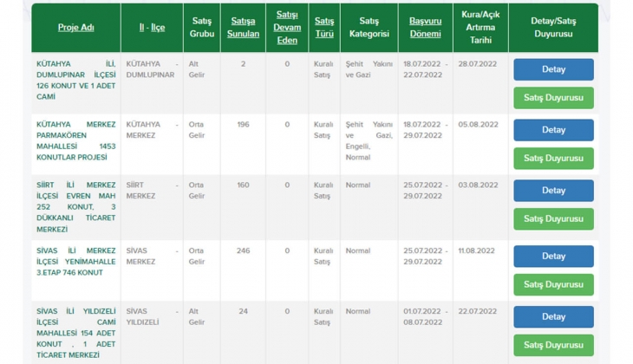Image resolution: width=633 pixels, height=364 pixels.
Task: Sort table by Proje Adı header
Action: coord(75,28)
